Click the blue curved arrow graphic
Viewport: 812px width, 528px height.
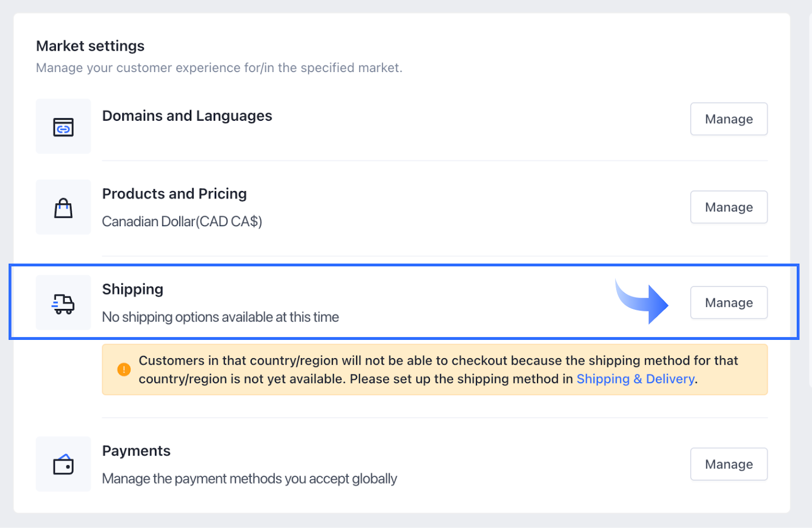click(641, 301)
